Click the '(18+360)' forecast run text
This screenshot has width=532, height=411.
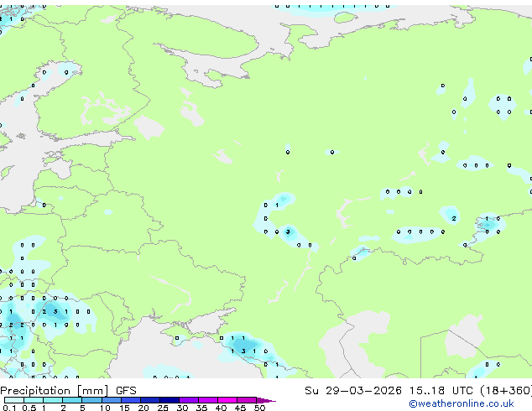point(506,391)
